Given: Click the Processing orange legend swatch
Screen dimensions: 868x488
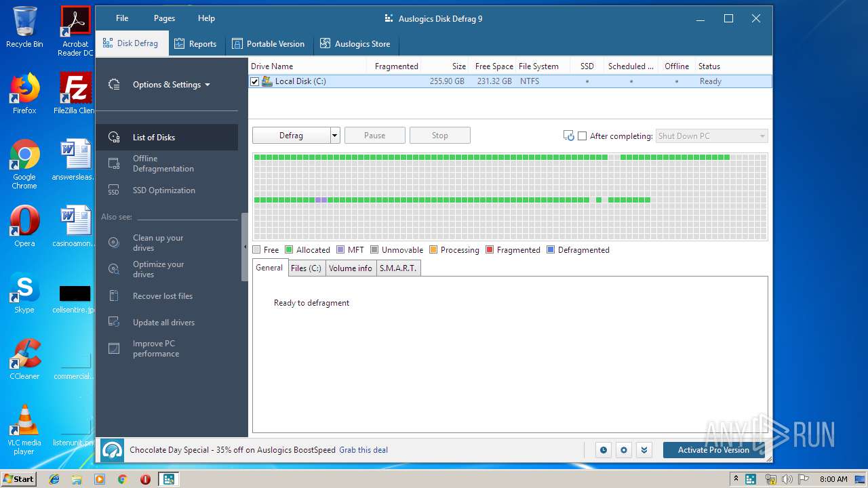Looking at the screenshot, I should (433, 250).
